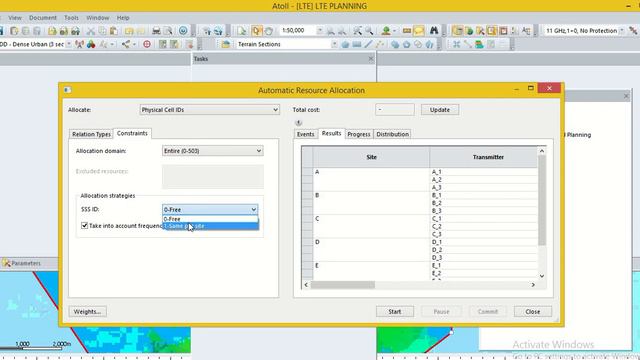Click the diagonal line draw icon
The width and height of the screenshot is (640, 360).
368,44
